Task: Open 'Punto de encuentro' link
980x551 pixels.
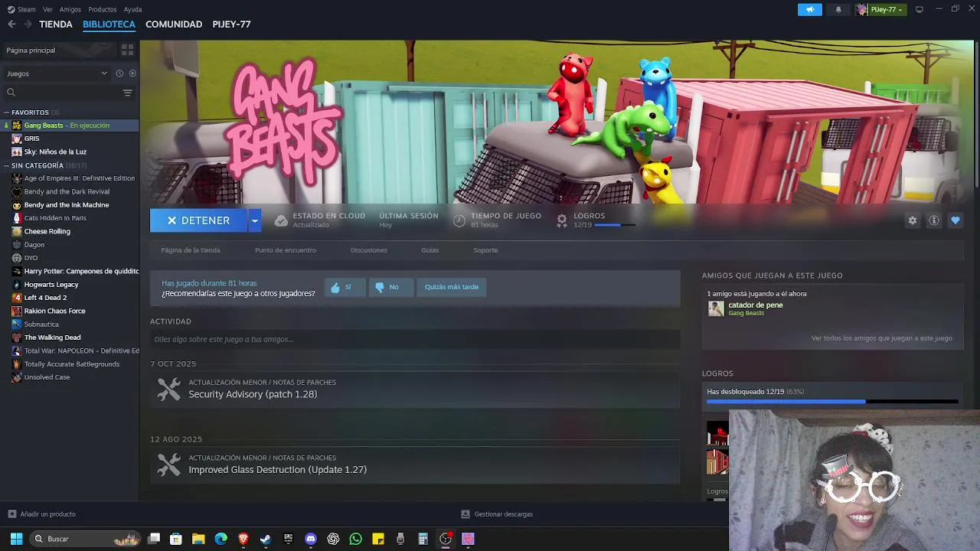Action: (x=286, y=250)
